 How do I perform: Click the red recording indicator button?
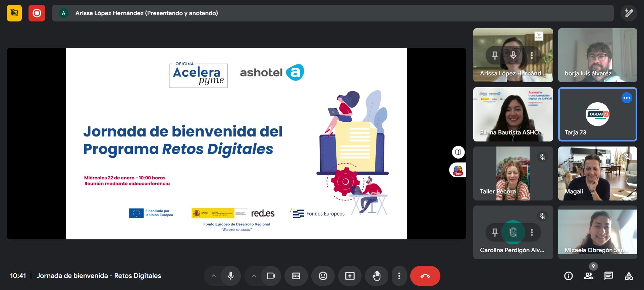(37, 13)
